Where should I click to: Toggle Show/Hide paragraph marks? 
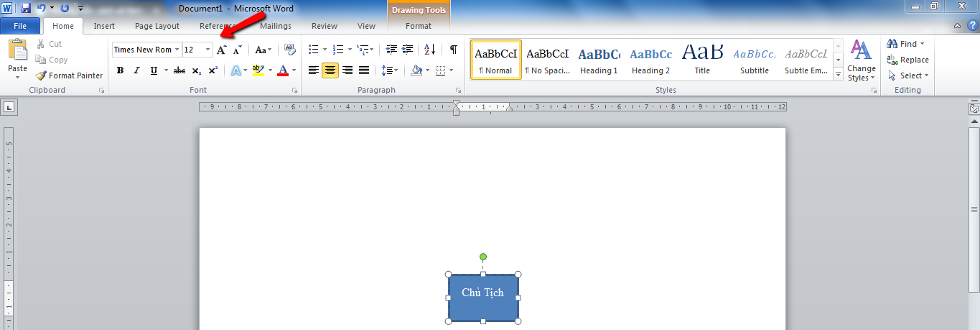[x=453, y=50]
